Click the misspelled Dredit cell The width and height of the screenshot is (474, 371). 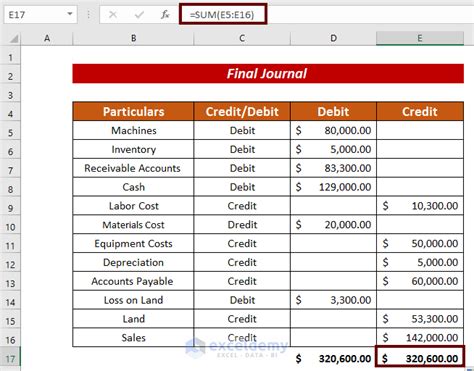click(x=242, y=225)
